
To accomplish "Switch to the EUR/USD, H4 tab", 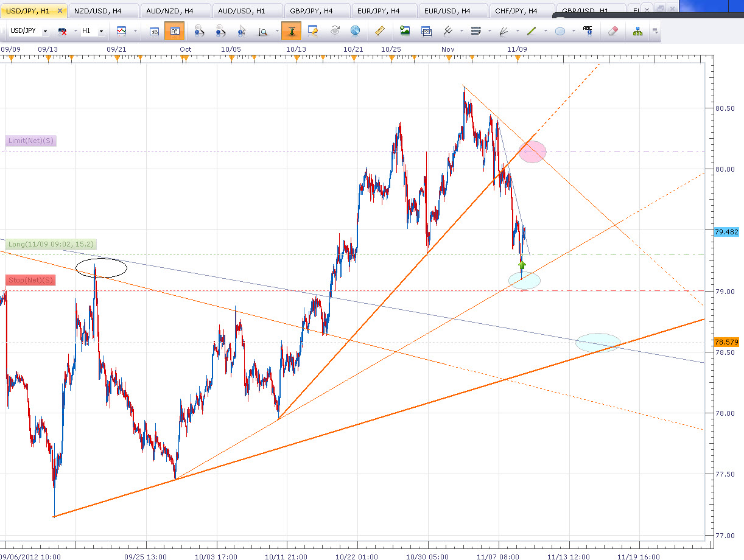I will click(452, 11).
